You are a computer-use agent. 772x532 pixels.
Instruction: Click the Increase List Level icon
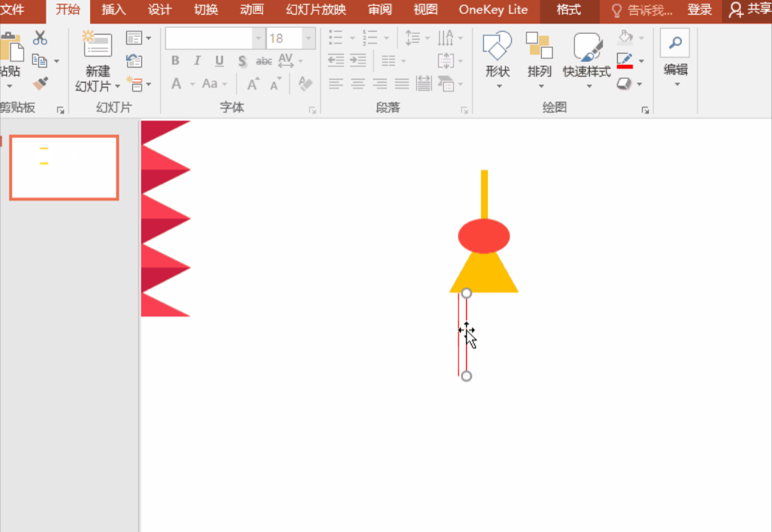point(358,60)
